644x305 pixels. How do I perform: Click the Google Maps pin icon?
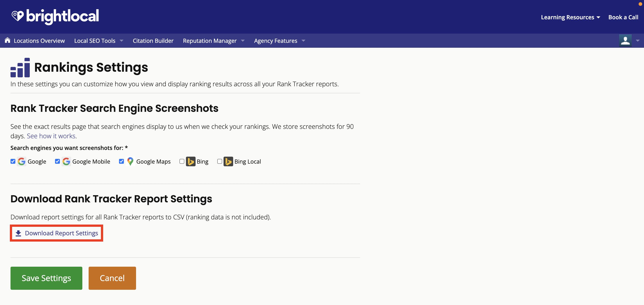click(130, 162)
